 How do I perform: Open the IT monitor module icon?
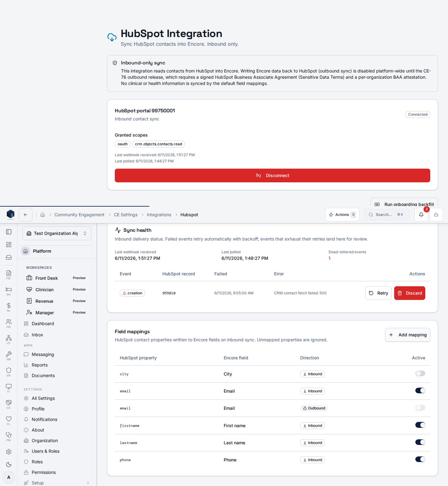tap(9, 388)
